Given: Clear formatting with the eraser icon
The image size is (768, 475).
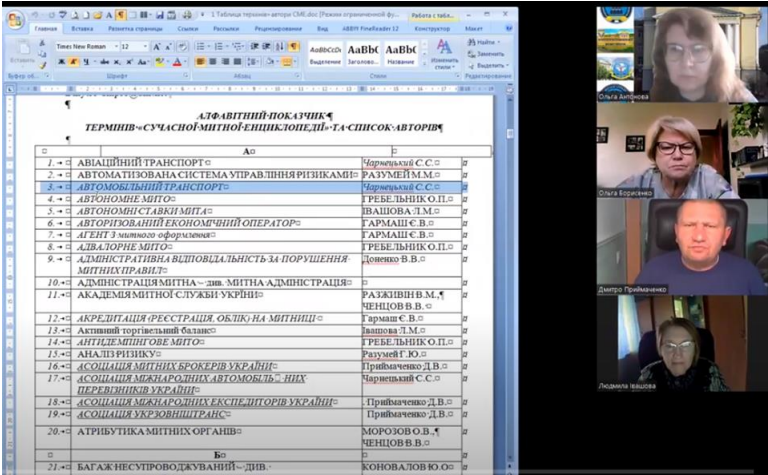Looking at the screenshot, I should click(x=182, y=47).
